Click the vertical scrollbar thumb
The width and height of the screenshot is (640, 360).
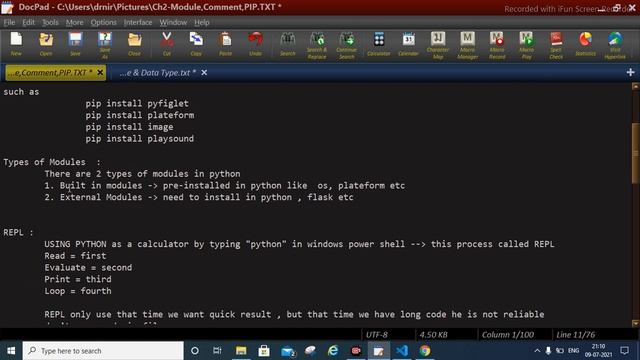(636, 153)
